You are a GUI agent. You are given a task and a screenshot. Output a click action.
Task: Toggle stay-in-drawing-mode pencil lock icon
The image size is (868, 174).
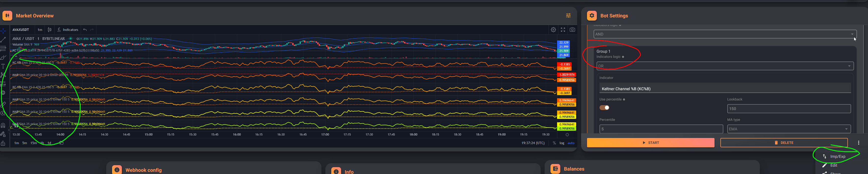click(3, 134)
